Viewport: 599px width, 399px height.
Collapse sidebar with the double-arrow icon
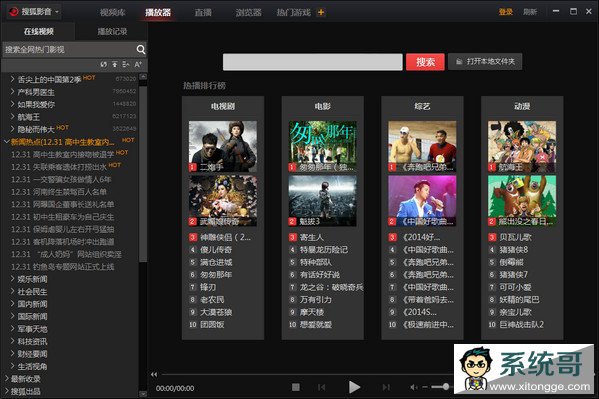point(154,375)
